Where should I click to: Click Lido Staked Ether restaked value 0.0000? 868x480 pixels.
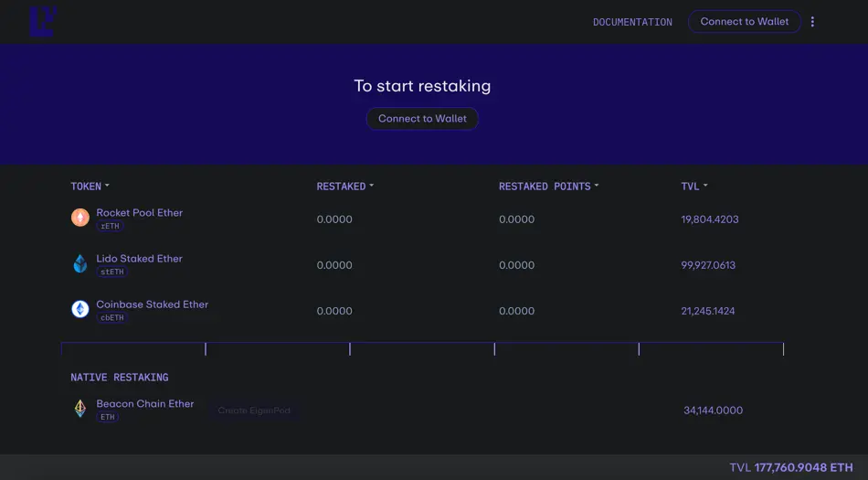coord(334,265)
